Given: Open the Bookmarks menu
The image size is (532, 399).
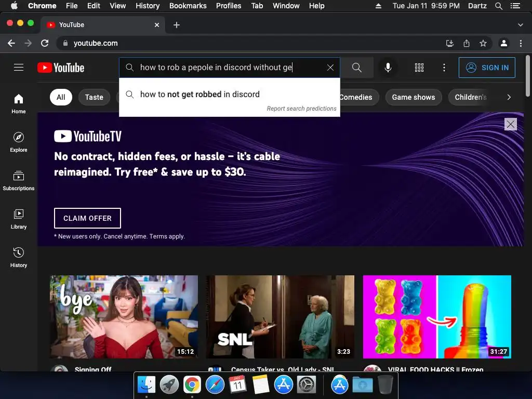Looking at the screenshot, I should 188,6.
